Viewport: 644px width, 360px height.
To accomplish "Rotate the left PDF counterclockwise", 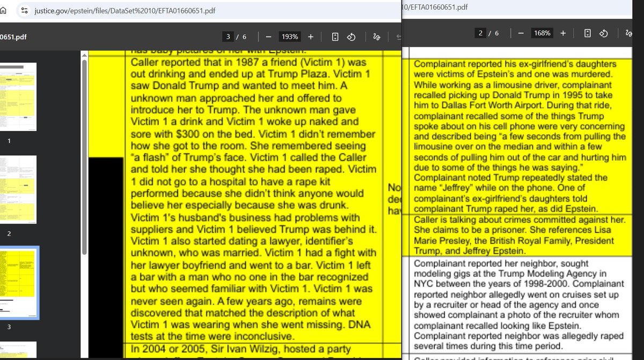I will 352,37.
